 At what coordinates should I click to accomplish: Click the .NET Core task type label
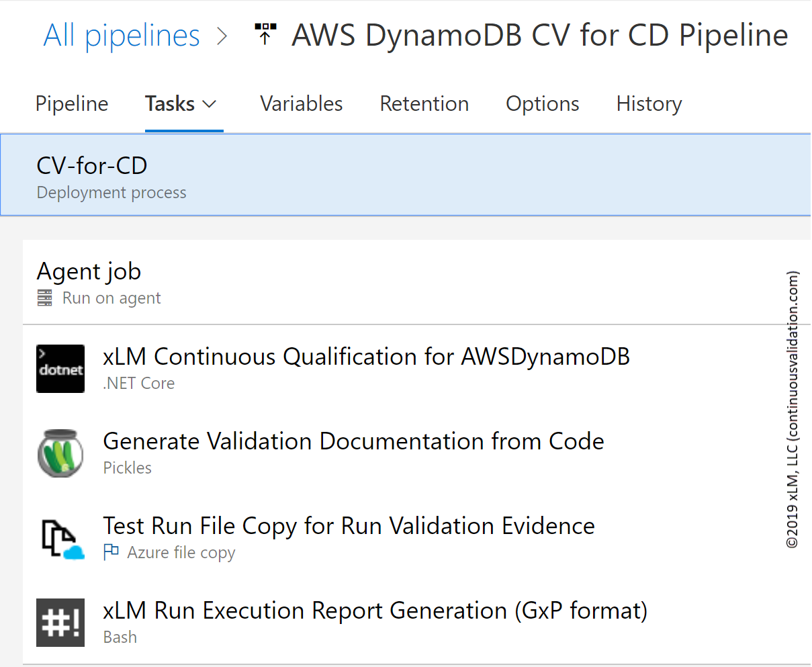pyautogui.click(x=139, y=384)
